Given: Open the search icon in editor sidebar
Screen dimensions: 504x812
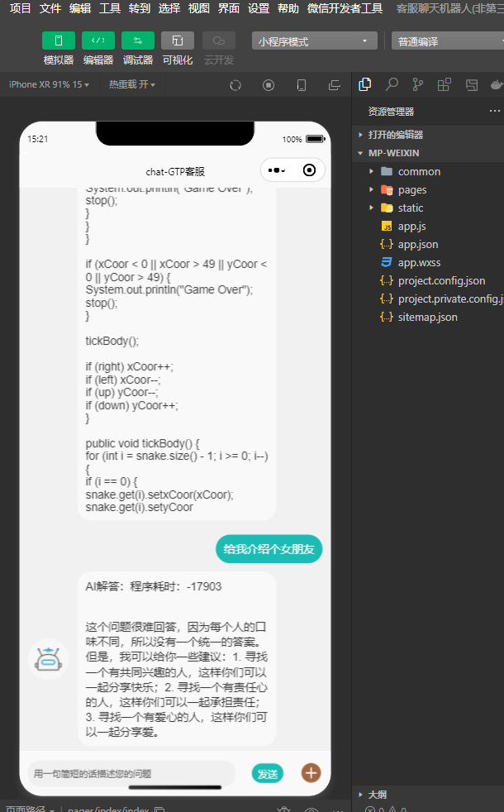Looking at the screenshot, I should pyautogui.click(x=392, y=84).
